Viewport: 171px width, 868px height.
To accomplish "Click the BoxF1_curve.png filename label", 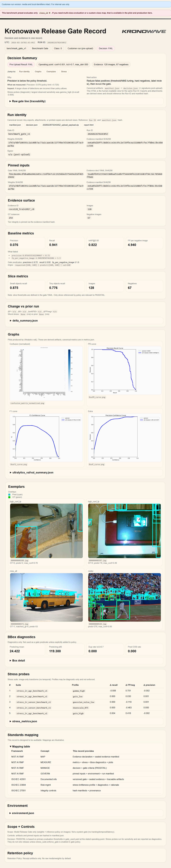I will tap(19, 464).
